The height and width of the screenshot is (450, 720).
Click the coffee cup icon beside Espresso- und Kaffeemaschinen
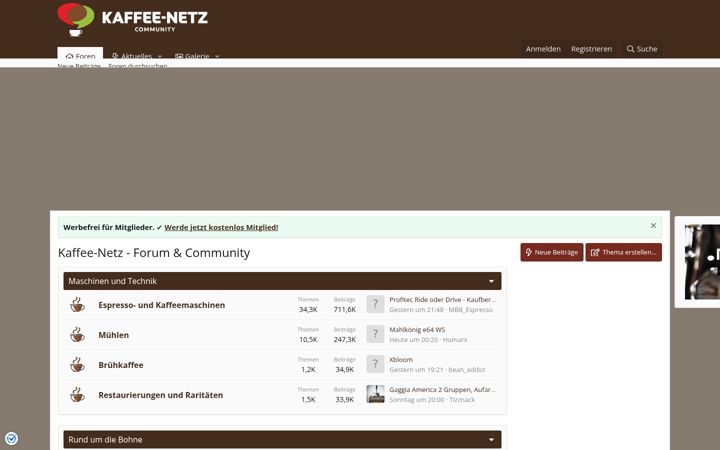77,304
